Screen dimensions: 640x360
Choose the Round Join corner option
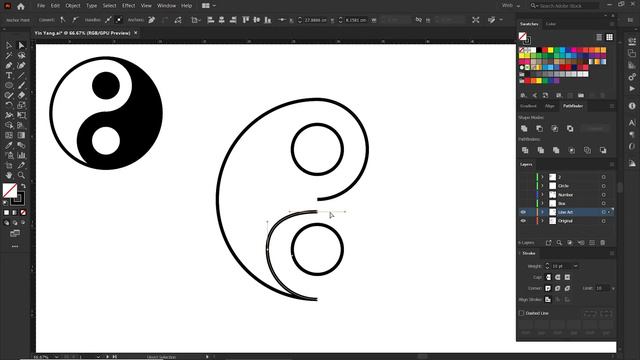click(x=558, y=288)
